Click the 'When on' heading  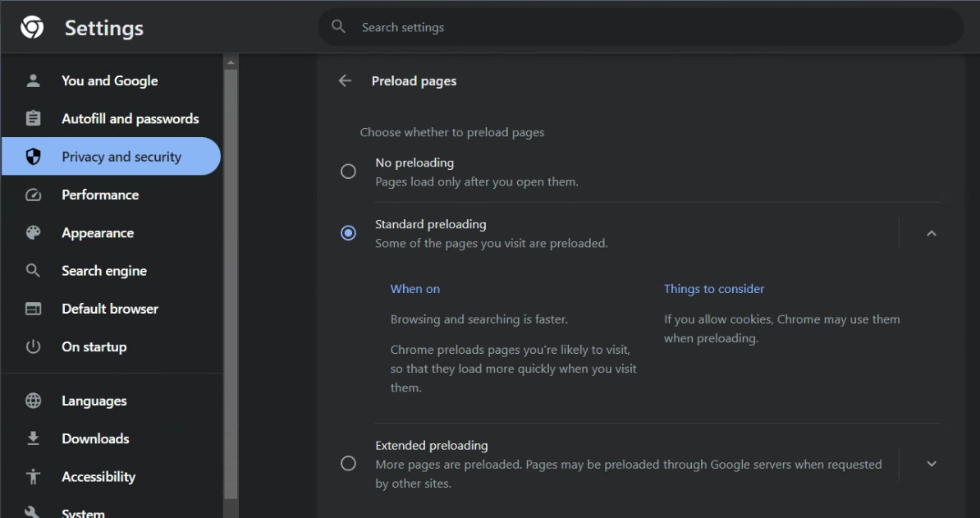click(415, 289)
